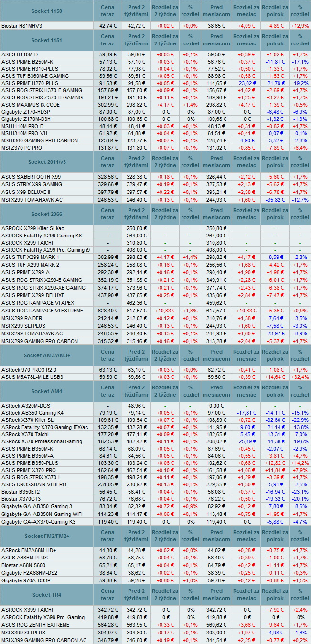Select 'ASRock X370 Killer SLI' row label

29,420
